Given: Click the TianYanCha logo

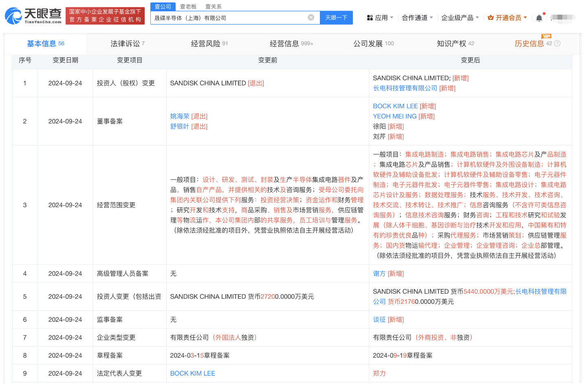Looking at the screenshot, I should (x=33, y=16).
